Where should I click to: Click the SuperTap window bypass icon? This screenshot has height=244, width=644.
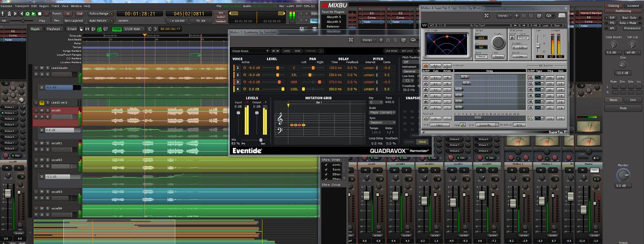pyautogui.click(x=549, y=16)
